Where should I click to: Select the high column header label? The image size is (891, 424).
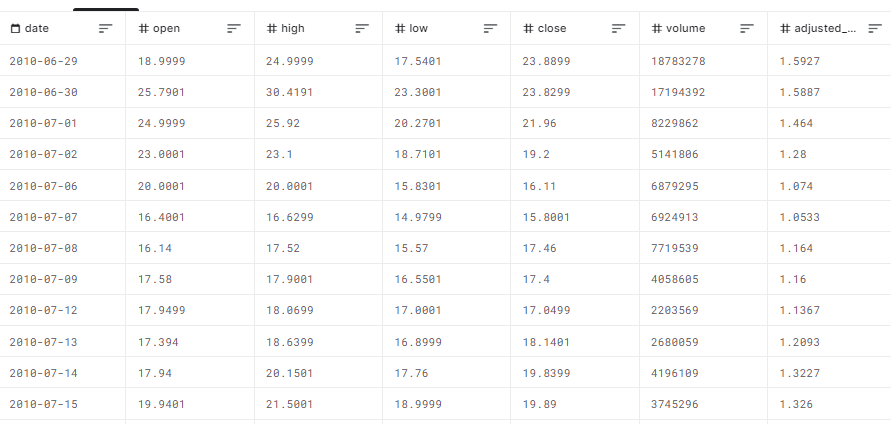click(293, 29)
